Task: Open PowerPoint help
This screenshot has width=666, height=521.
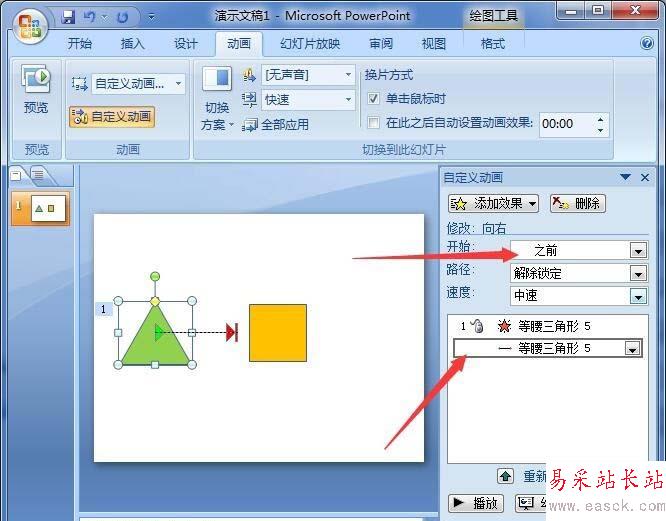Action: coord(646,43)
